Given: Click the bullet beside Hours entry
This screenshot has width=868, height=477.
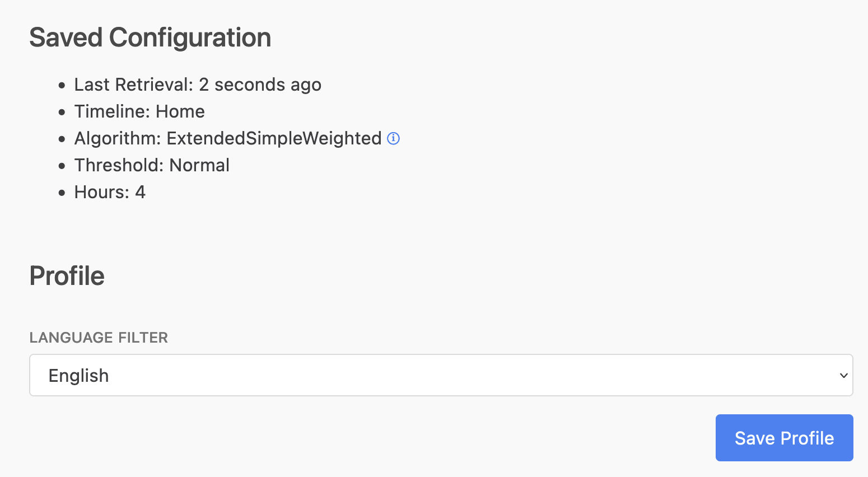Looking at the screenshot, I should [x=62, y=193].
